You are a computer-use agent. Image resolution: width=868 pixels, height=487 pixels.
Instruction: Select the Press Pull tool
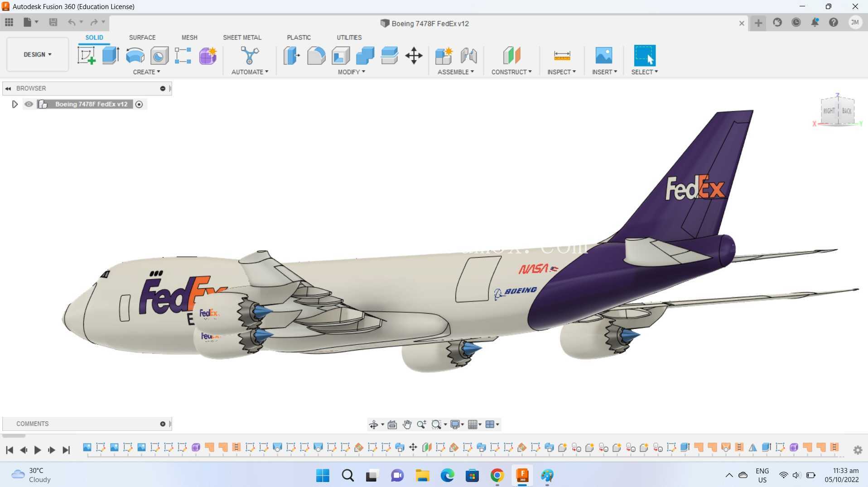(292, 56)
